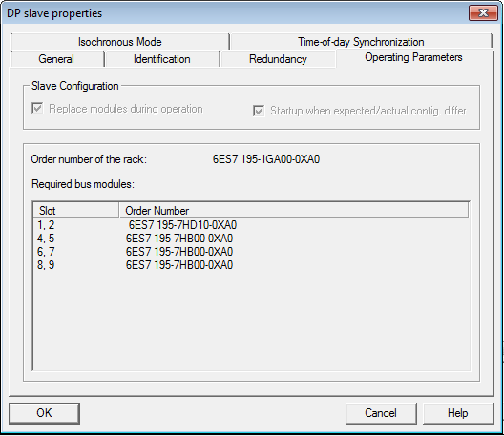504x436 pixels.
Task: Go to the Redundancy tab
Action: [278, 59]
